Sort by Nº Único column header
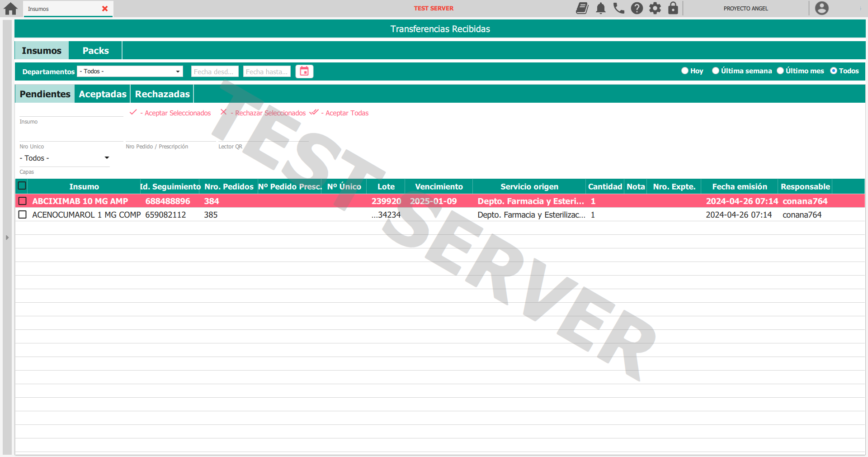This screenshot has height=457, width=868. click(344, 186)
